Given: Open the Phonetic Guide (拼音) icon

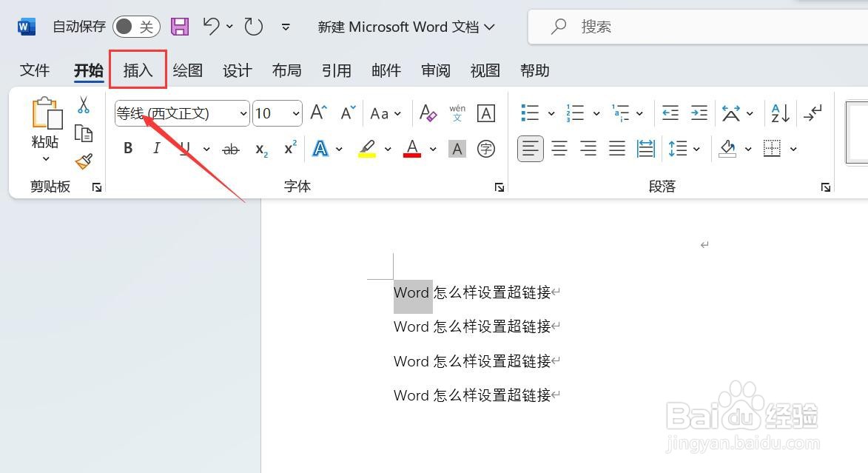Looking at the screenshot, I should pos(457,113).
